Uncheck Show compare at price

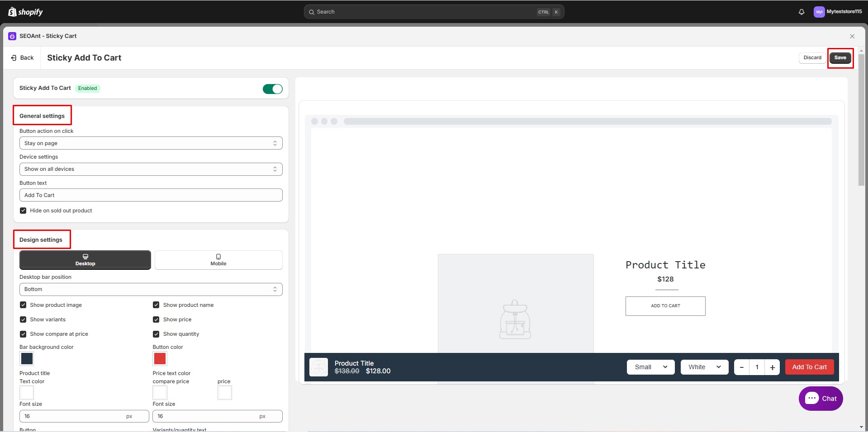[x=23, y=334]
